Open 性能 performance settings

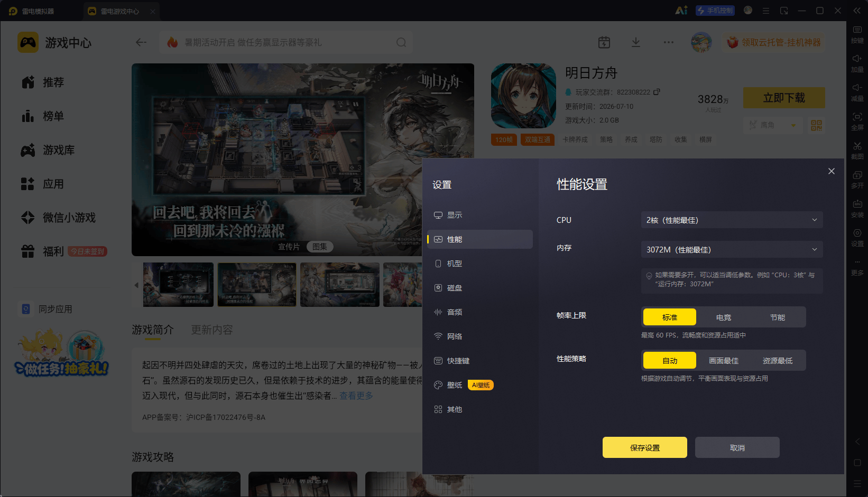click(480, 239)
